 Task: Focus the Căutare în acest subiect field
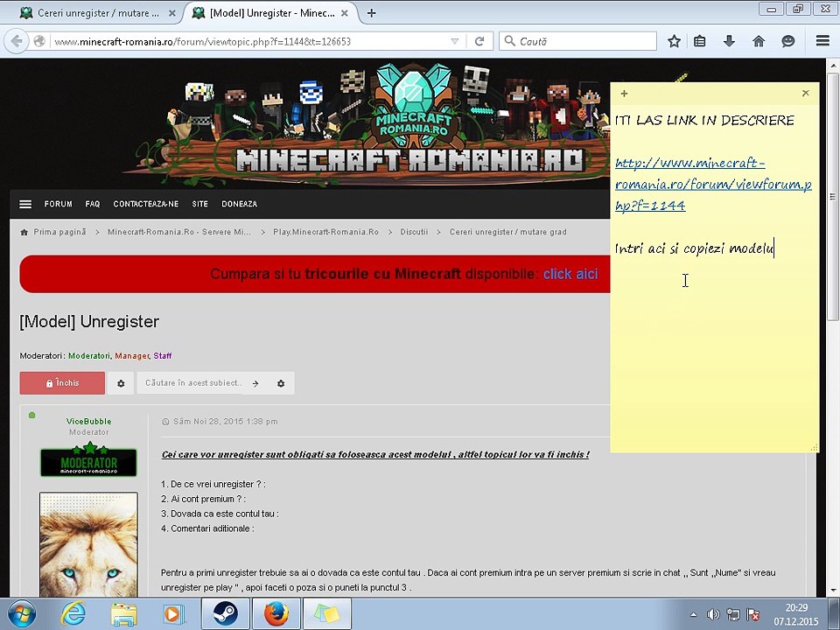point(192,383)
